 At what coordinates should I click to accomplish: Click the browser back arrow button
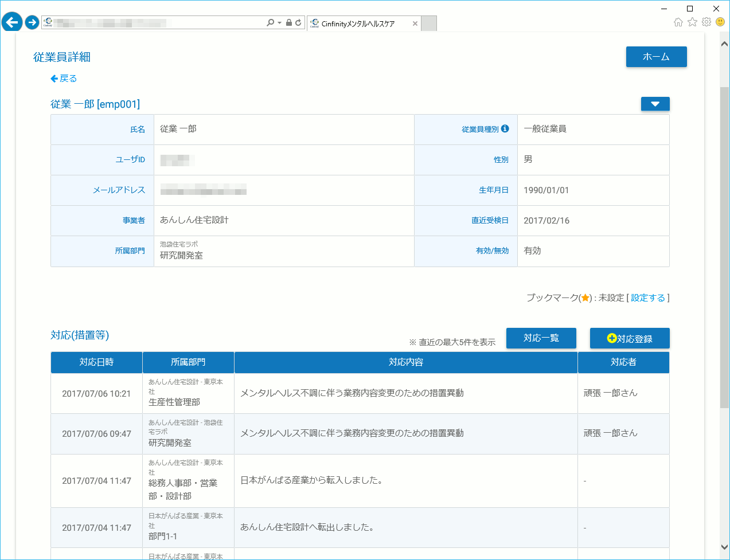[x=11, y=22]
